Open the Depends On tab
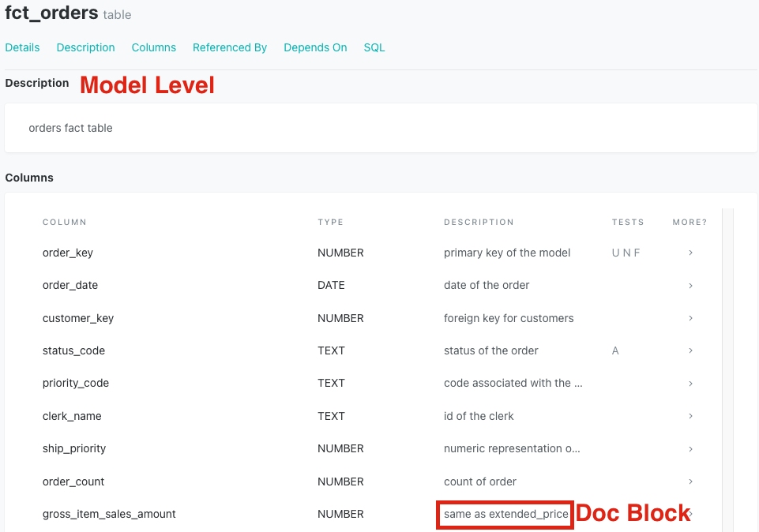The width and height of the screenshot is (759, 532). coord(315,47)
